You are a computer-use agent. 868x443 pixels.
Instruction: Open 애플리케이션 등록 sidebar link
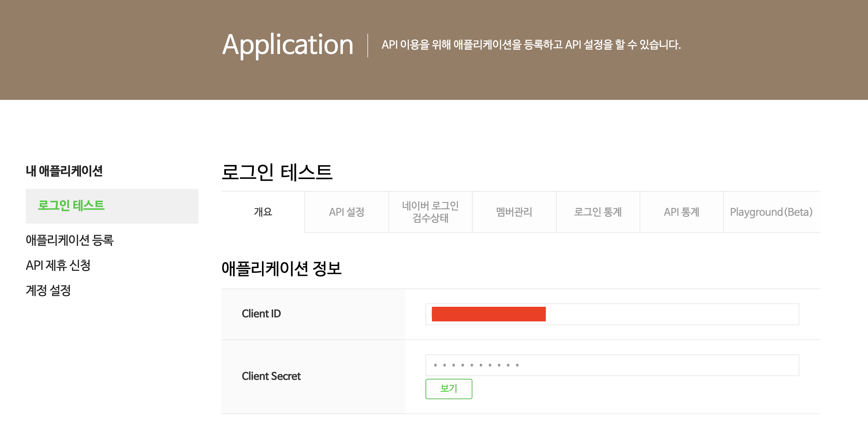[x=70, y=240]
